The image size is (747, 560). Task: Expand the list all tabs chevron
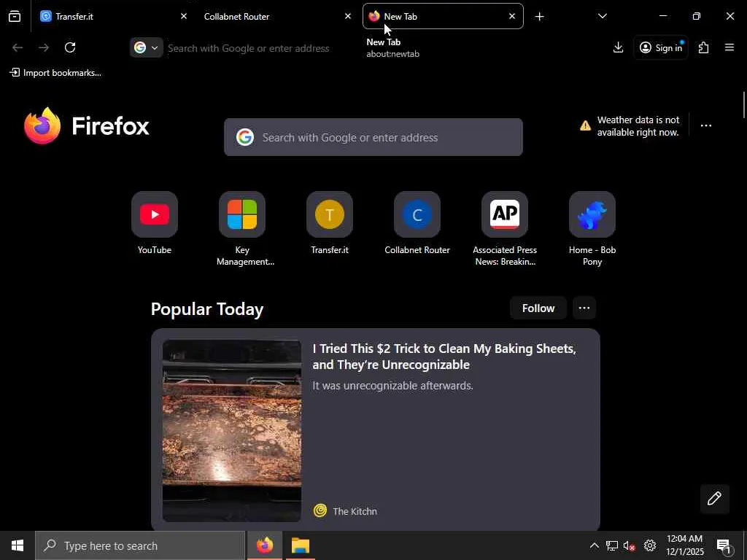pos(602,17)
